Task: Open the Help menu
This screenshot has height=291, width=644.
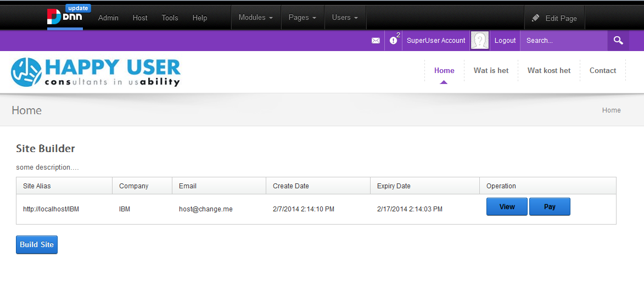Action: [200, 18]
